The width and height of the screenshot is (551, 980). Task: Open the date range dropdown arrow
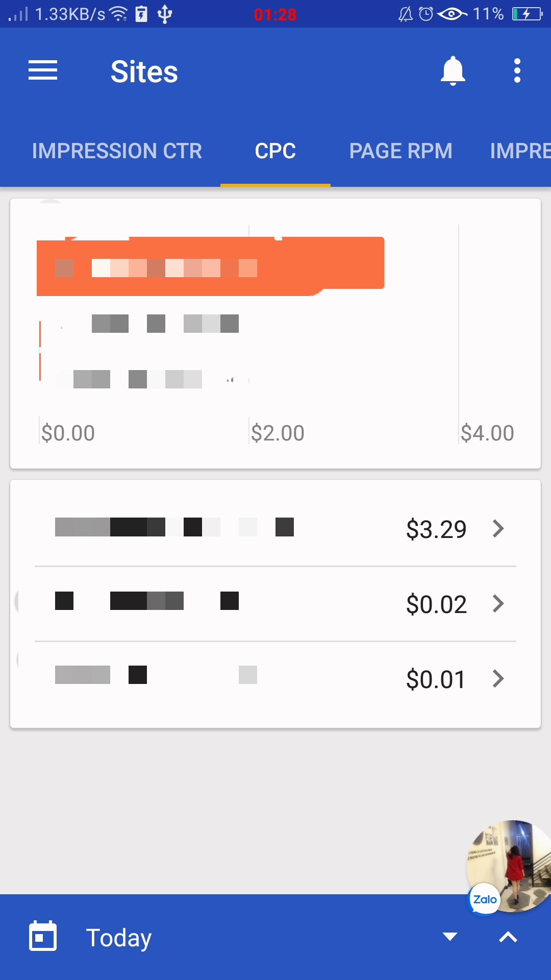450,937
